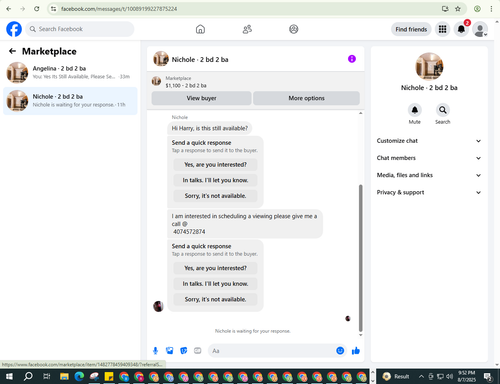Click the View buyer button
Screen dimensions: 500x384
click(201, 98)
